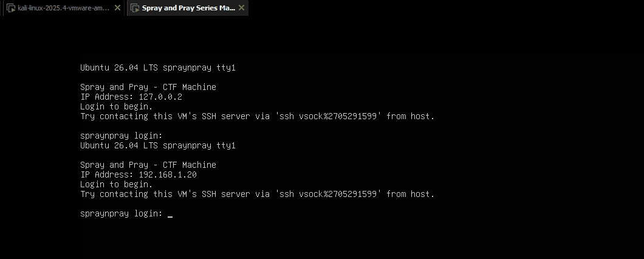
Task: Click the first 'Login to begin.' message
Action: pos(116,107)
